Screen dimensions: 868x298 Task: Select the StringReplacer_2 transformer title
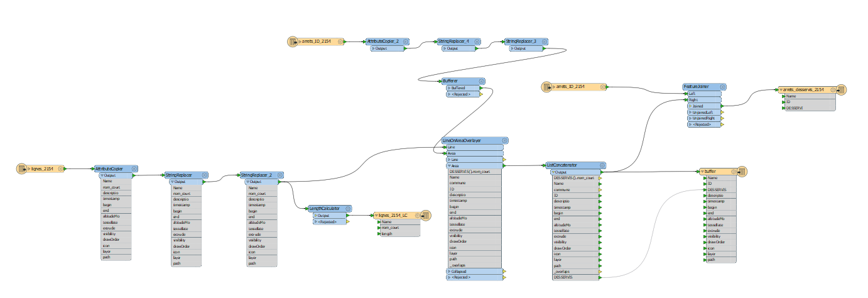tap(256, 175)
